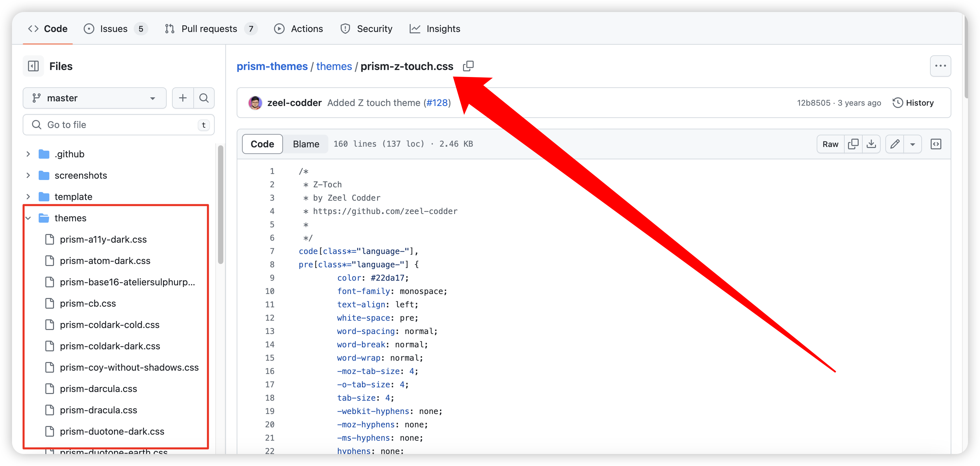Open the three-dot more options menu
Viewport: 980px width, 466px height.
tap(940, 66)
